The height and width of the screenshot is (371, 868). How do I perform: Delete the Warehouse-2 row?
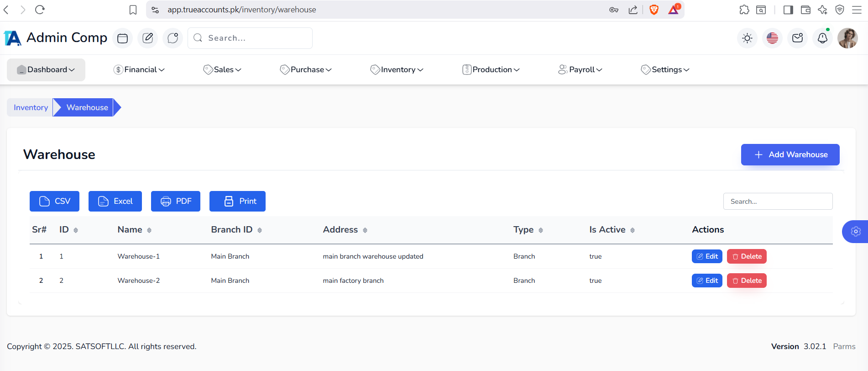point(747,281)
